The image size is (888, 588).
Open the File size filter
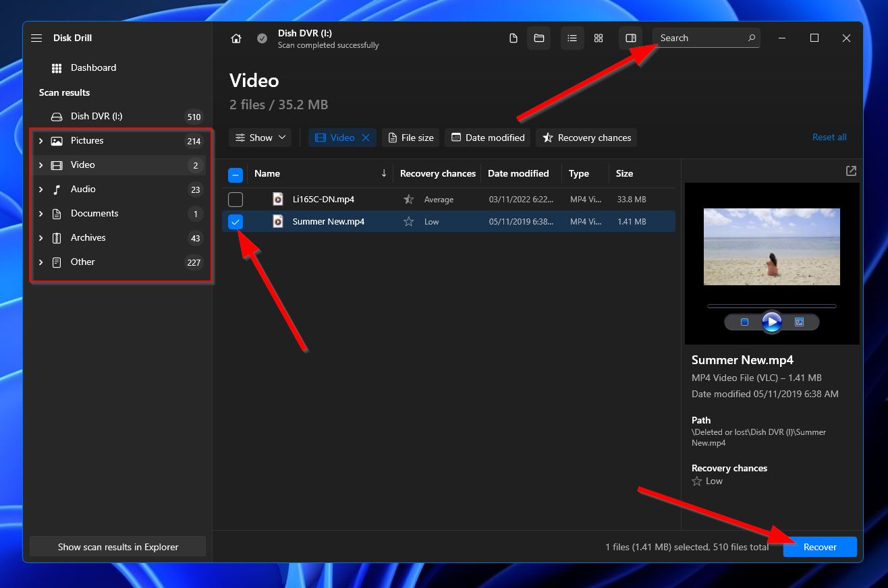tap(411, 138)
